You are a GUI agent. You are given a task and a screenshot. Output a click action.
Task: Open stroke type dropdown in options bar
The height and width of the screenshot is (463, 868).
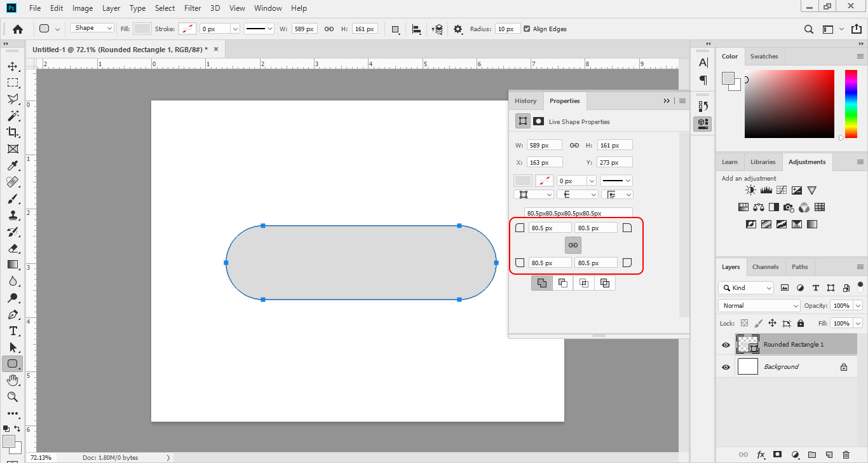[x=259, y=29]
